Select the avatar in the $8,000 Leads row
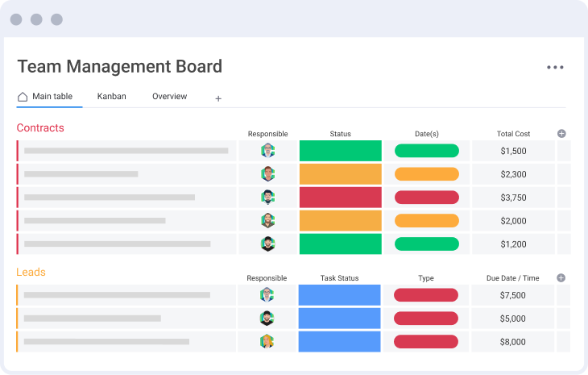588x375 pixels. tap(267, 342)
